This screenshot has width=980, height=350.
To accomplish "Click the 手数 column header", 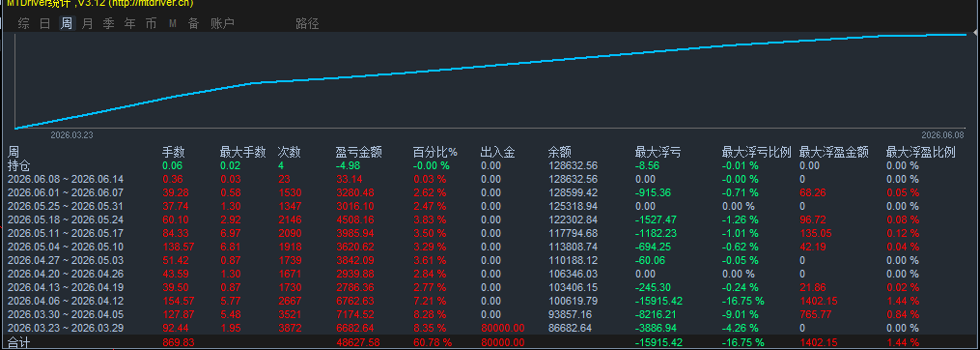I will tap(174, 152).
